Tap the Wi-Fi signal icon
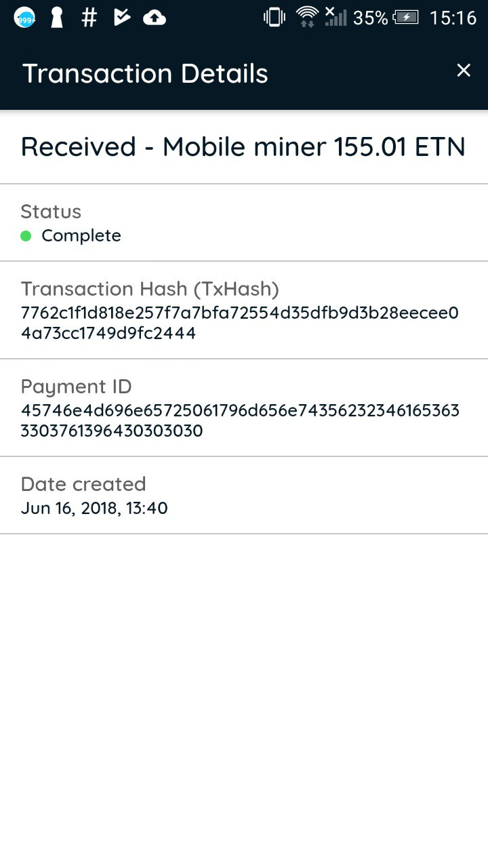 pos(307,16)
